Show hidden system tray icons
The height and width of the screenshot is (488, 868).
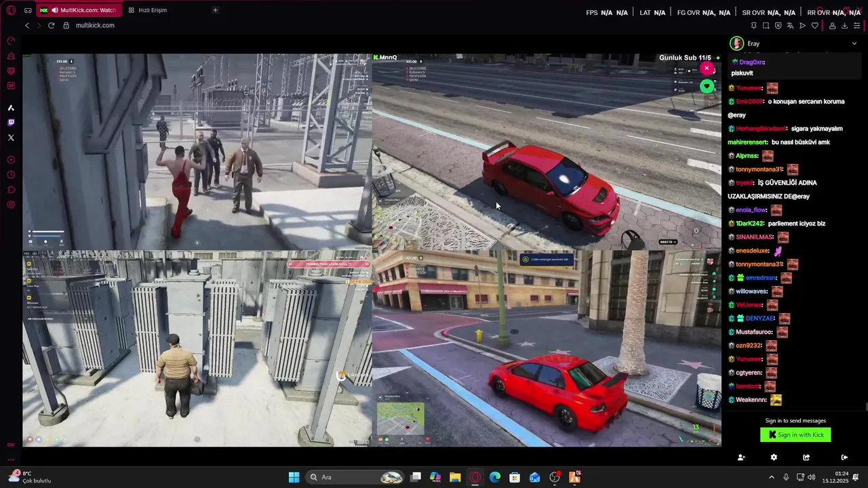771,477
